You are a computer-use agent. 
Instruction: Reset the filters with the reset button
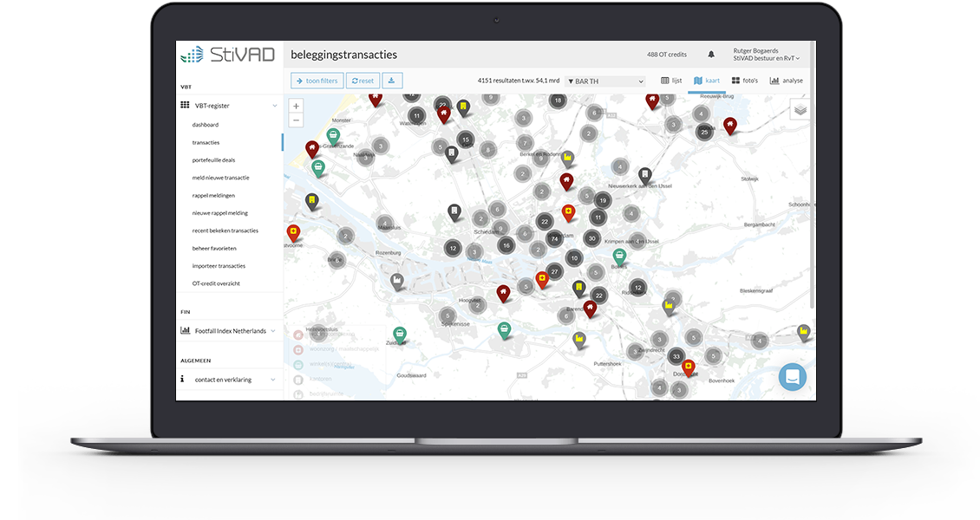coord(363,81)
